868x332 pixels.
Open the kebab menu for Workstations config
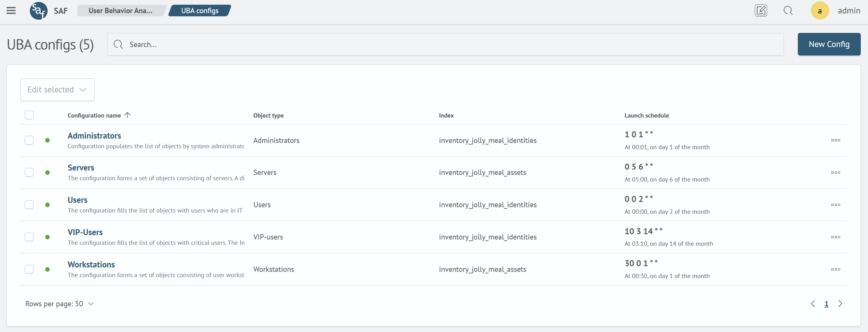click(836, 269)
